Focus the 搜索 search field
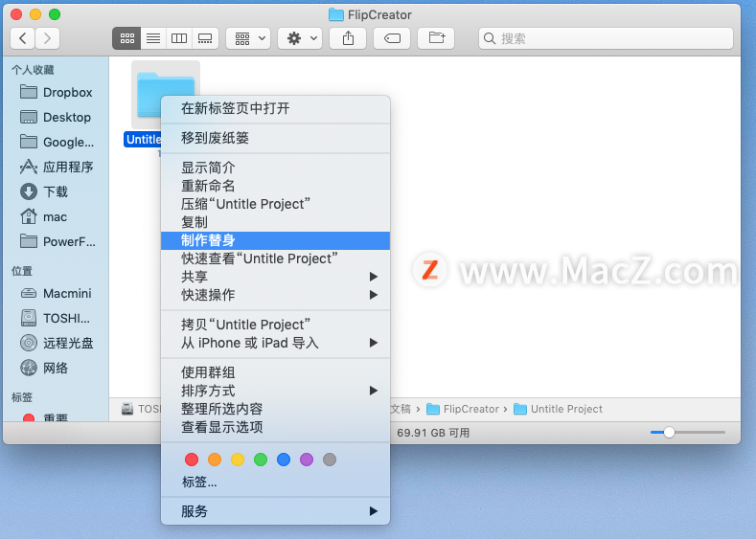Viewport: 756px width, 539px height. click(606, 38)
